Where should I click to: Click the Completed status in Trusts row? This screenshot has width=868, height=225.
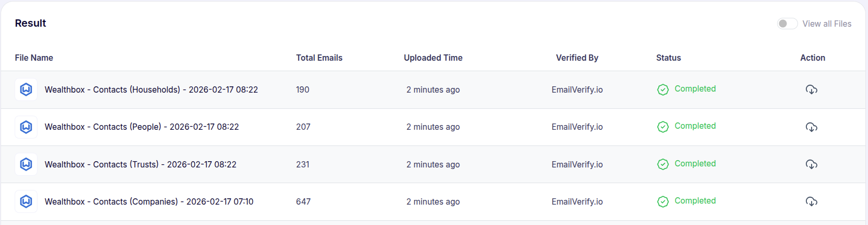(695, 164)
